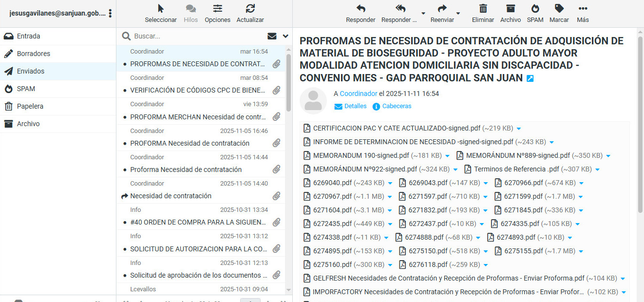The height and width of the screenshot is (302, 644).
Task: Go to the Borradores folder
Action: coord(33,54)
